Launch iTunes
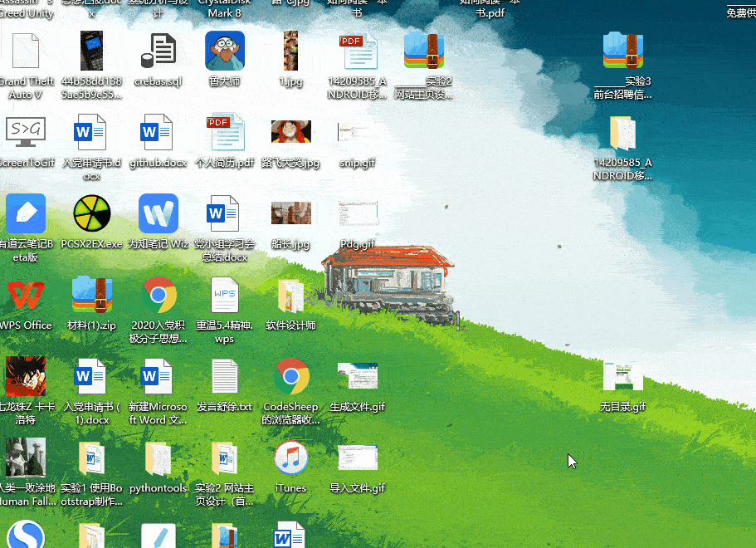This screenshot has width=756, height=548. tap(290, 457)
